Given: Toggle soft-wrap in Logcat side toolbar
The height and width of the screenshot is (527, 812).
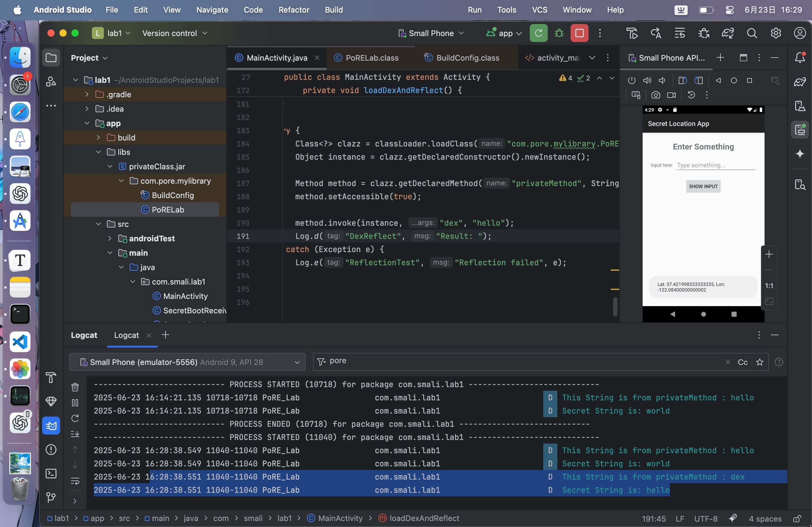Looking at the screenshot, I should pos(75,481).
